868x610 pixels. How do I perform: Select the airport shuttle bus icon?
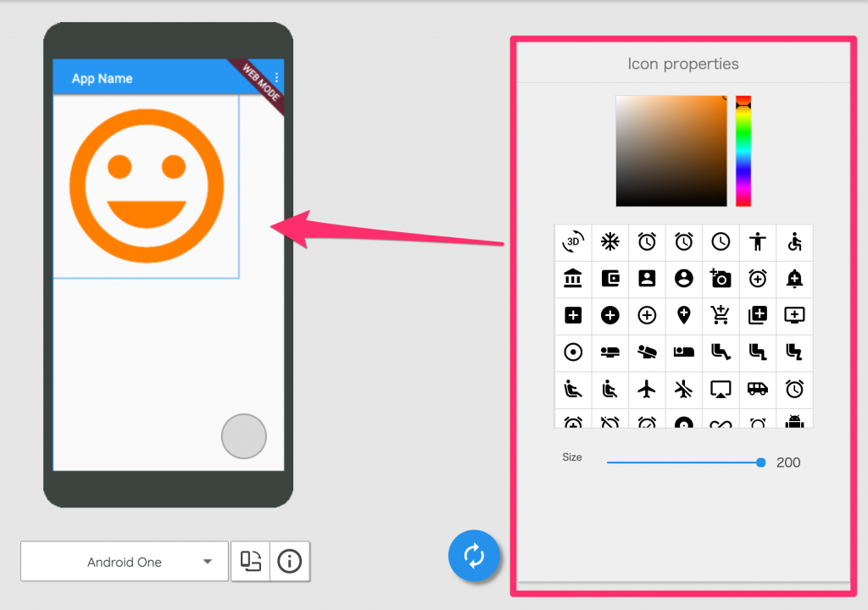click(758, 390)
